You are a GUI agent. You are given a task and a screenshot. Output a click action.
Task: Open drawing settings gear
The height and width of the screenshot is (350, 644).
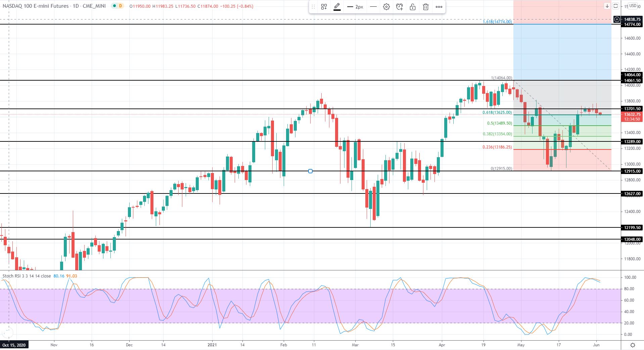coord(386,7)
